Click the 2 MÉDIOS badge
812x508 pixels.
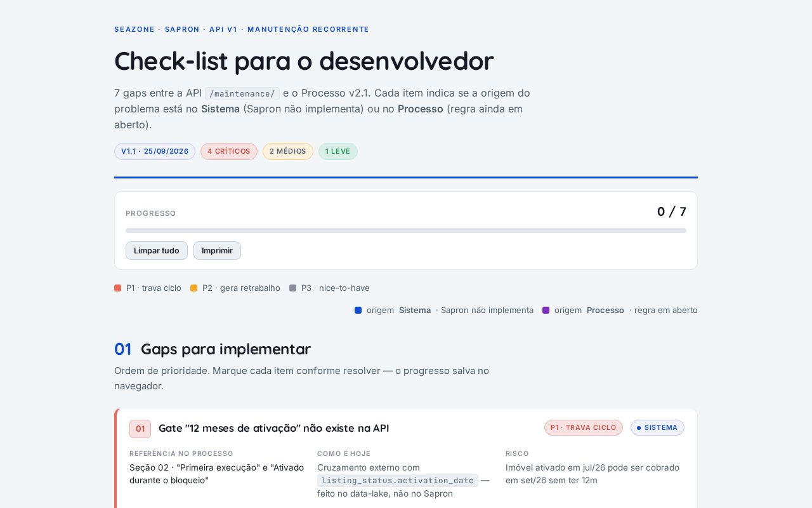[x=288, y=151]
